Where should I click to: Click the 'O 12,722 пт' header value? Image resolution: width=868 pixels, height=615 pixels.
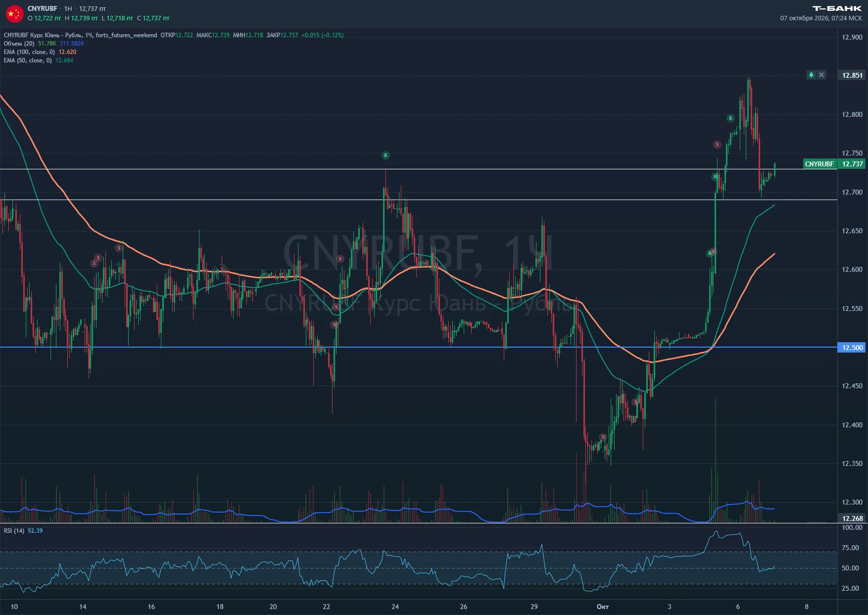coord(45,18)
